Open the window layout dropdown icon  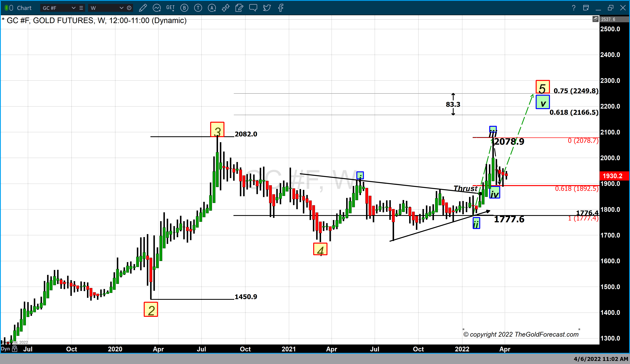[x=586, y=8]
